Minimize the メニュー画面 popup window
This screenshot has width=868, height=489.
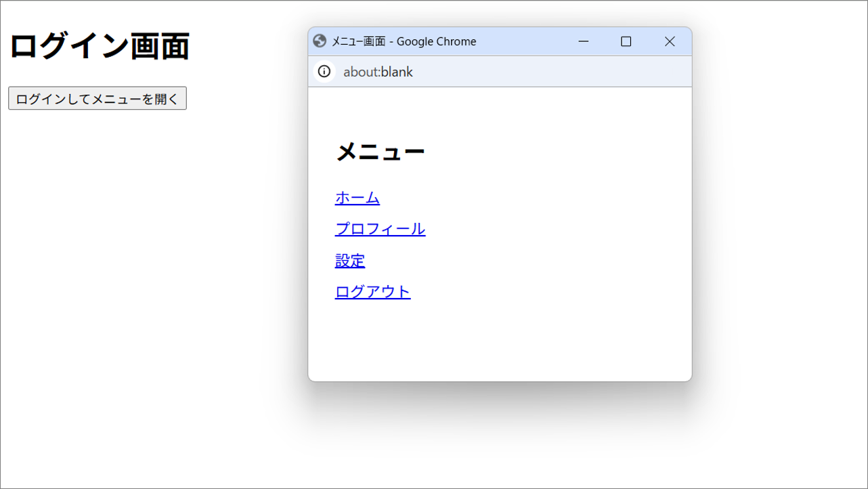tap(583, 41)
